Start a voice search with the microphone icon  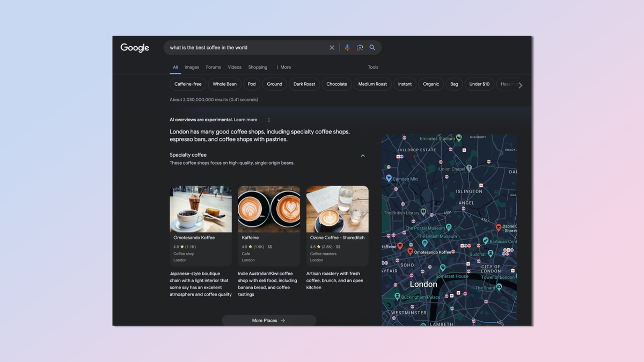click(347, 47)
